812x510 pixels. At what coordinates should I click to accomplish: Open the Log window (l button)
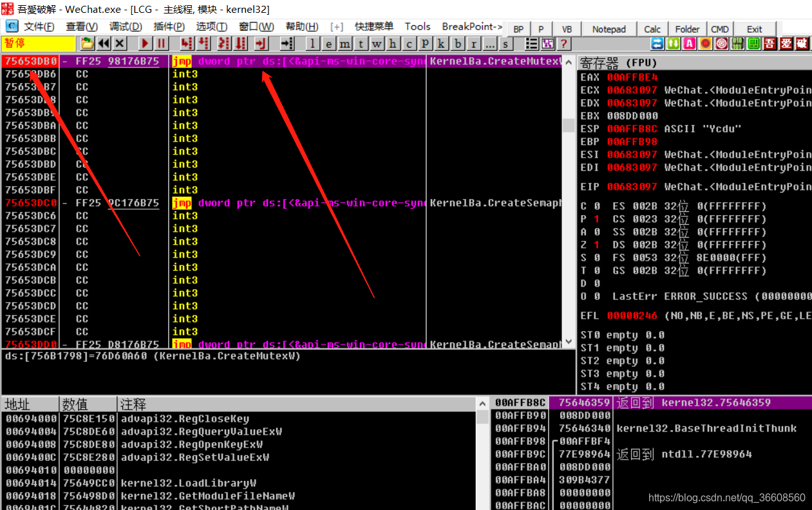coord(313,44)
